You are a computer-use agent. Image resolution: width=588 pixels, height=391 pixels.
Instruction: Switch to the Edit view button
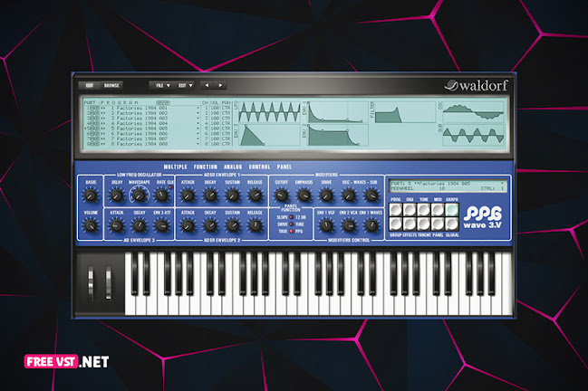tap(90, 85)
